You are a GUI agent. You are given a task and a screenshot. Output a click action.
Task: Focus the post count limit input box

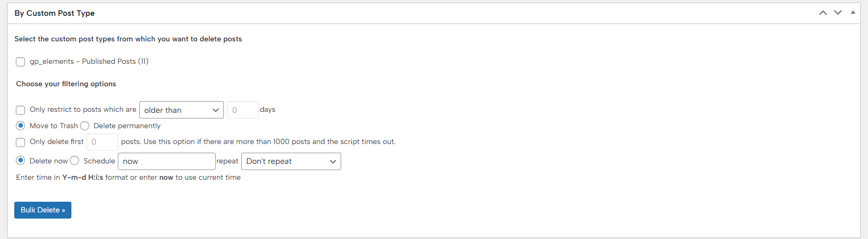point(102,142)
